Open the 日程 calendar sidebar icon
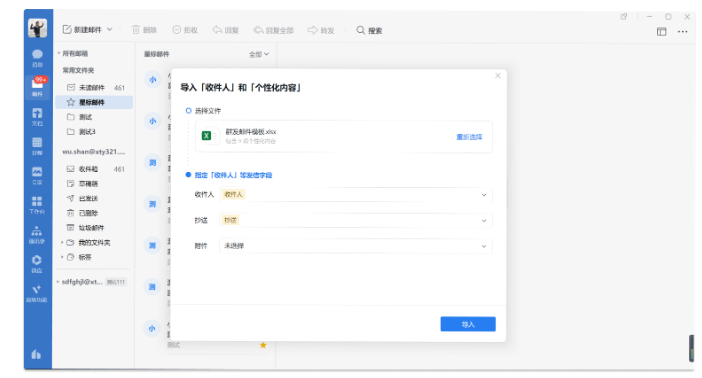 pyautogui.click(x=37, y=146)
